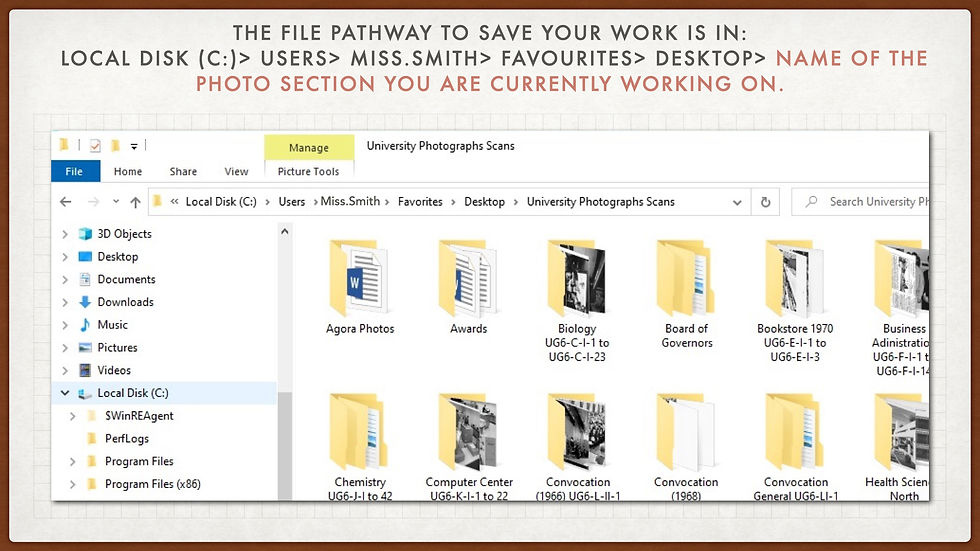Open the Biology UG6-C-I-1 folder
The height and width of the screenshot is (551, 980).
tap(577, 300)
